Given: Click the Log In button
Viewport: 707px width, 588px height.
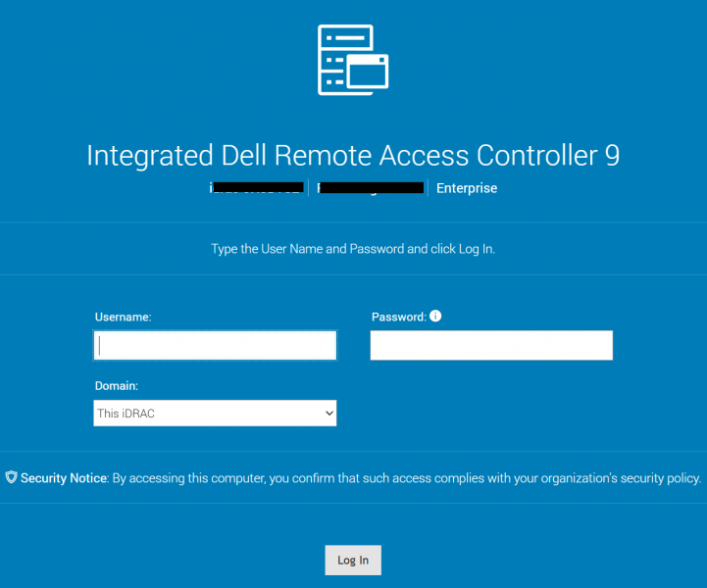Looking at the screenshot, I should point(353,560).
